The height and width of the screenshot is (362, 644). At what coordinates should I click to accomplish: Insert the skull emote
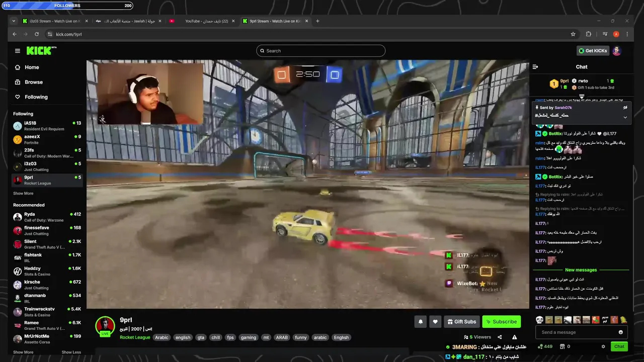(x=539, y=320)
